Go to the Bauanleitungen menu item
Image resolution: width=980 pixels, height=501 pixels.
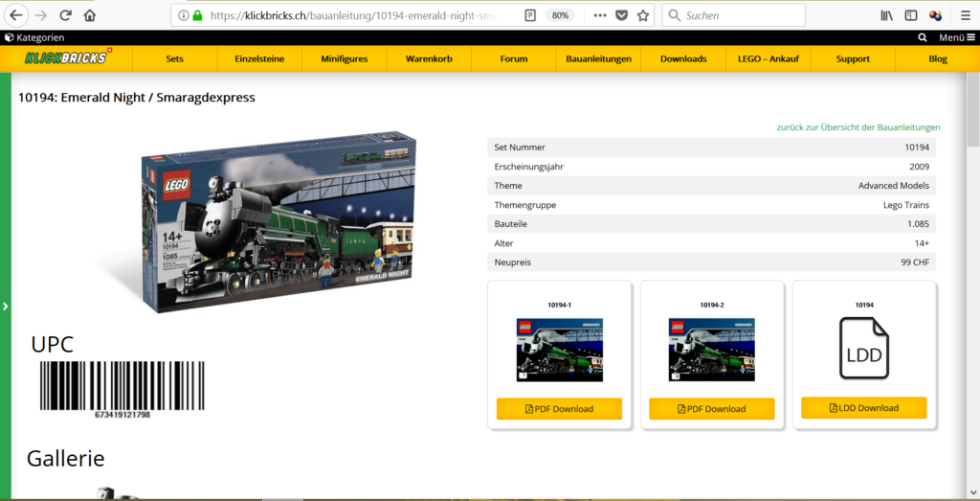598,58
